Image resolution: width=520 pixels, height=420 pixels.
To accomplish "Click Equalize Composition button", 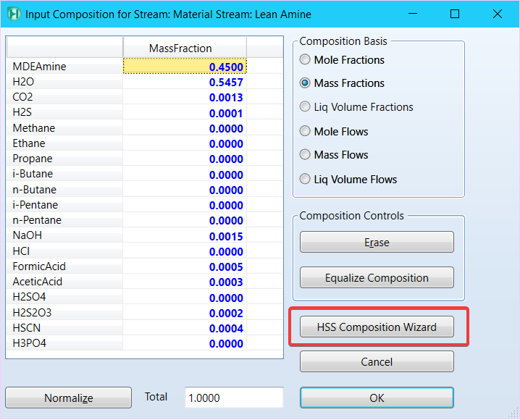I will click(x=377, y=278).
